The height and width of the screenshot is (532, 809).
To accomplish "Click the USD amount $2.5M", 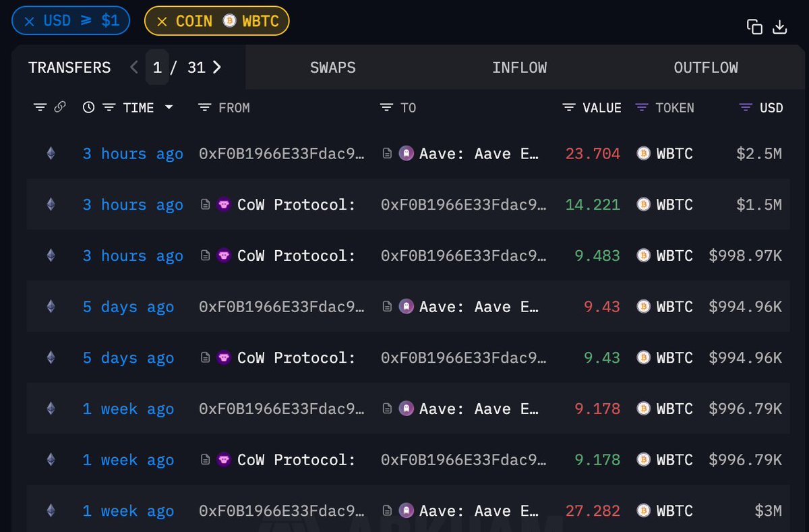I will pyautogui.click(x=759, y=154).
